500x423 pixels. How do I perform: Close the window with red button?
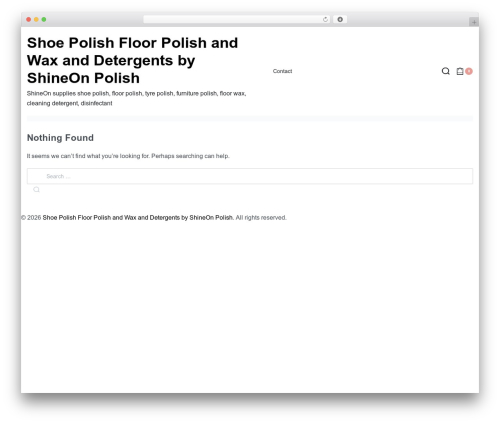(x=29, y=19)
